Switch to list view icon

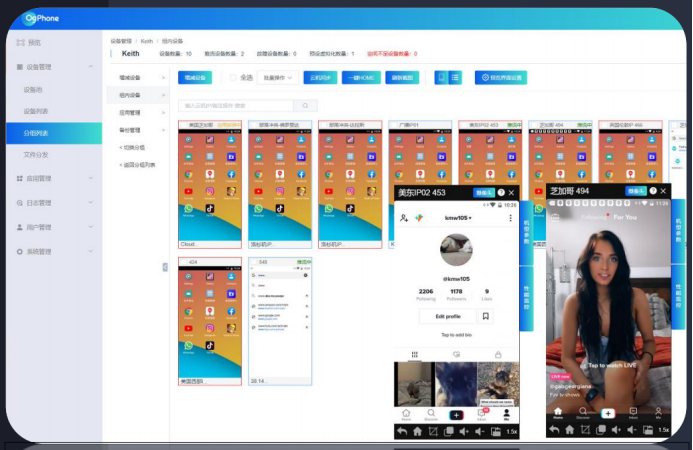[x=455, y=78]
